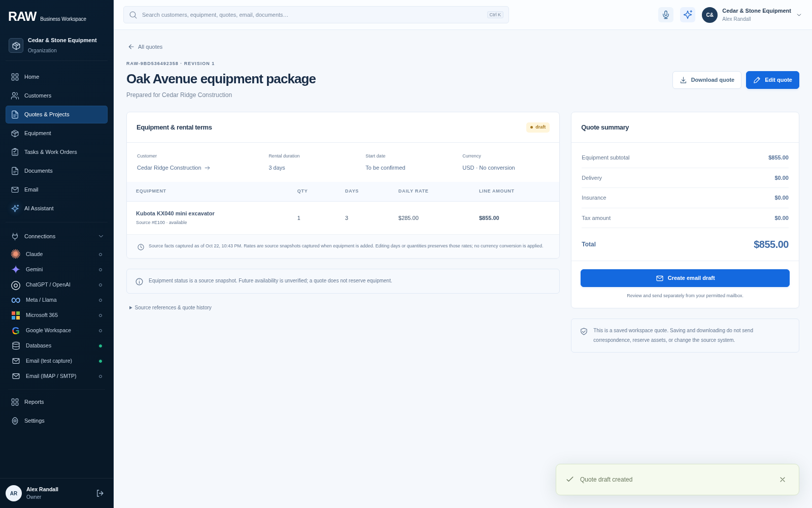The image size is (812, 508).
Task: Click Edit quote button
Action: pos(772,80)
